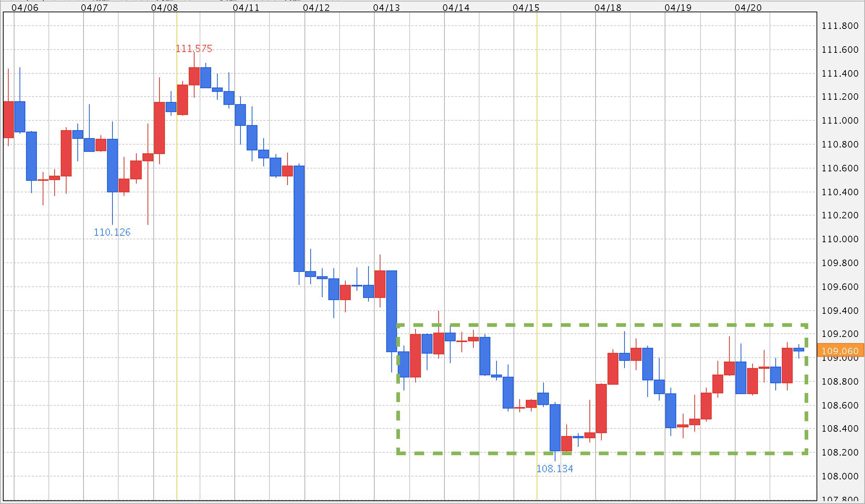Click the 109.400 price axis label
The width and height of the screenshot is (865, 504).
pyautogui.click(x=840, y=311)
